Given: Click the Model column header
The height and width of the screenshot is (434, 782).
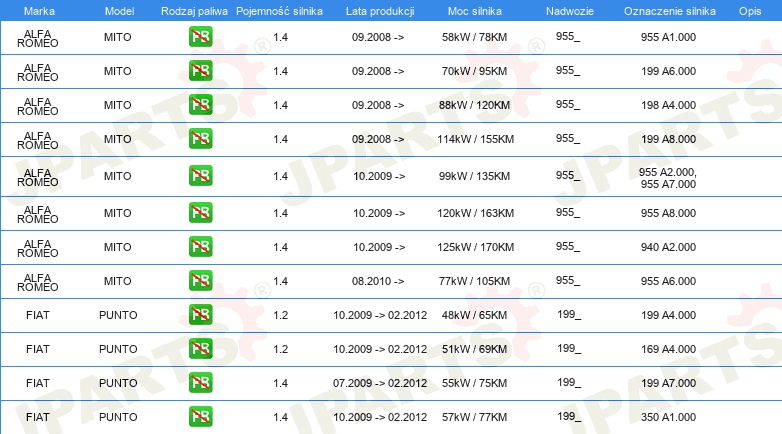Looking at the screenshot, I should coord(119,11).
